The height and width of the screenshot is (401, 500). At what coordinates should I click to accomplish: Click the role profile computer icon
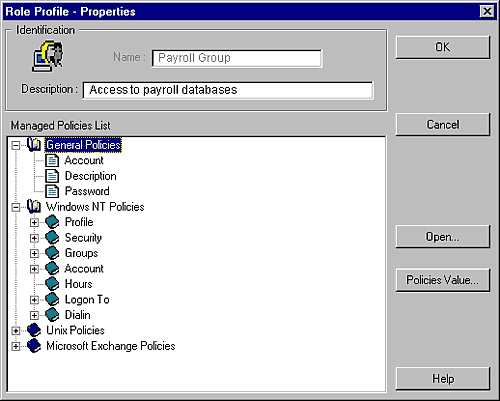pyautogui.click(x=47, y=56)
